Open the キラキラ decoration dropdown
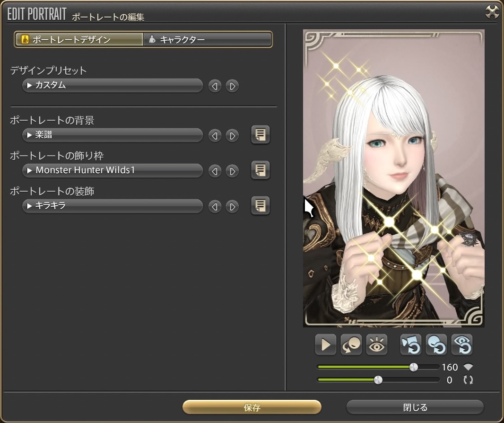 click(113, 206)
